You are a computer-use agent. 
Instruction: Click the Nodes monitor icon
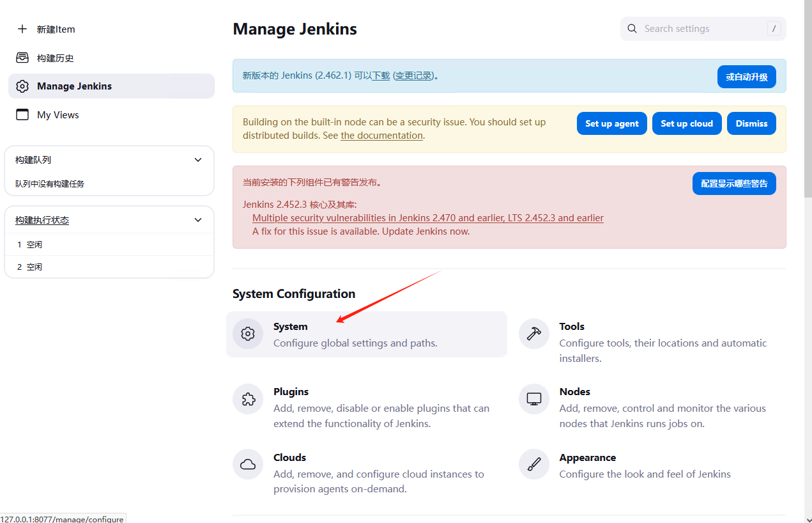click(x=534, y=399)
